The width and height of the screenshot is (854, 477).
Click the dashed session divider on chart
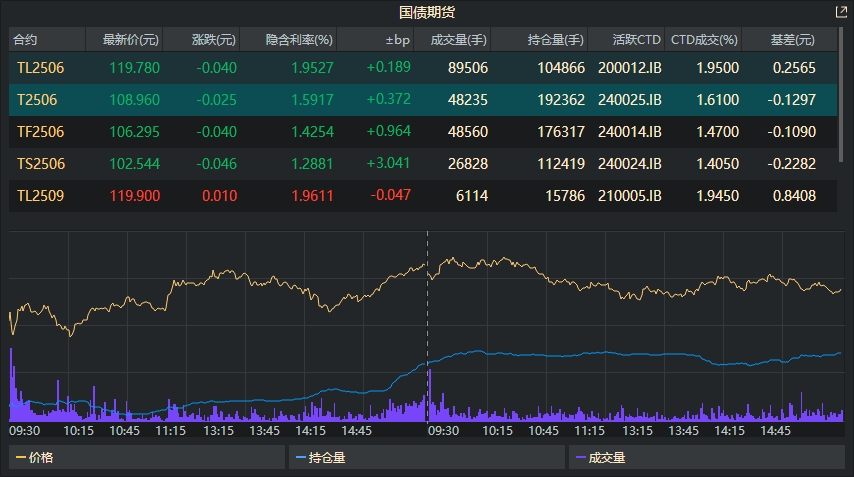[428, 327]
